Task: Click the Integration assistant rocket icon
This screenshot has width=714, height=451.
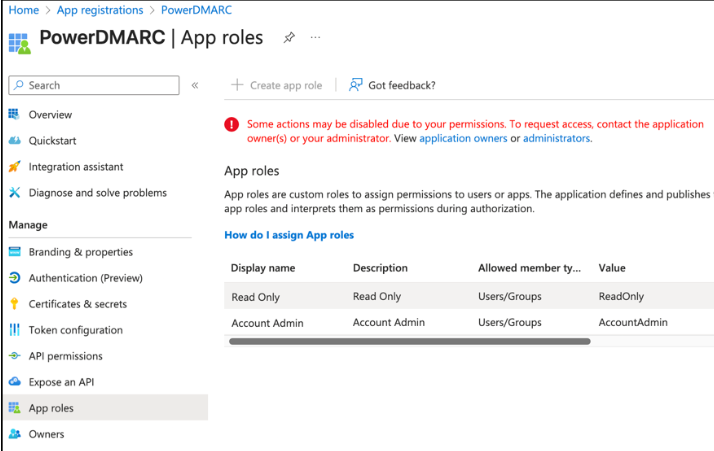Action: (x=15, y=167)
